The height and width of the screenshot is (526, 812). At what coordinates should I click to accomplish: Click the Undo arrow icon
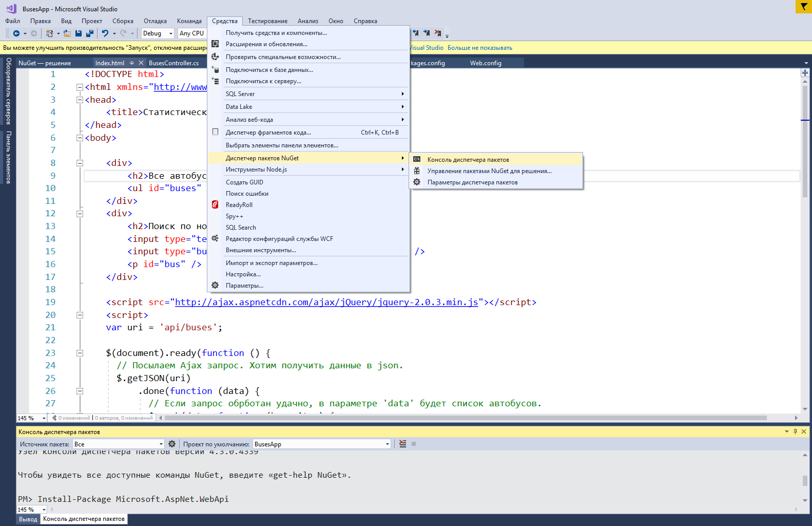pos(105,33)
